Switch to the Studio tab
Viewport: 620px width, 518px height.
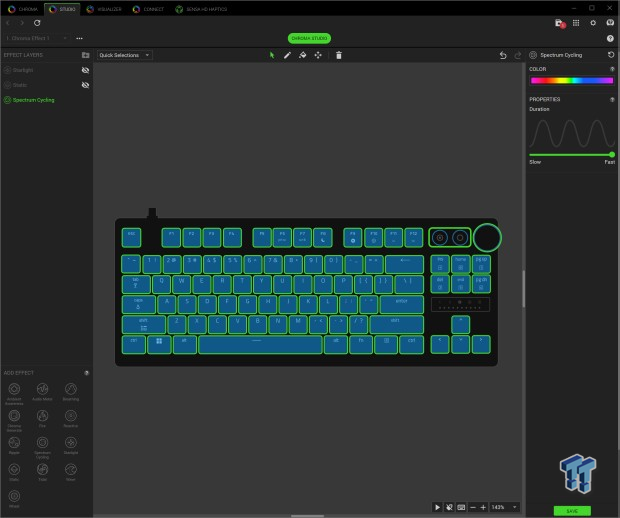coord(62,9)
